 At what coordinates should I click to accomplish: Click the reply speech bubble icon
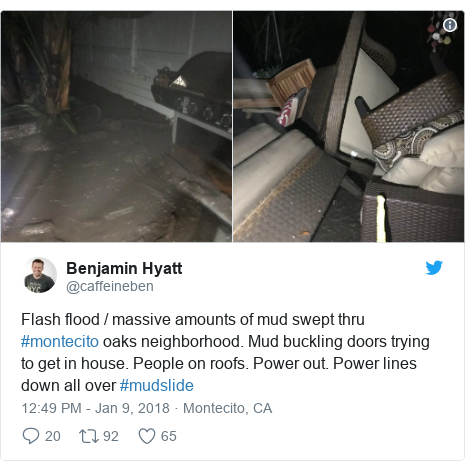pyautogui.click(x=31, y=436)
